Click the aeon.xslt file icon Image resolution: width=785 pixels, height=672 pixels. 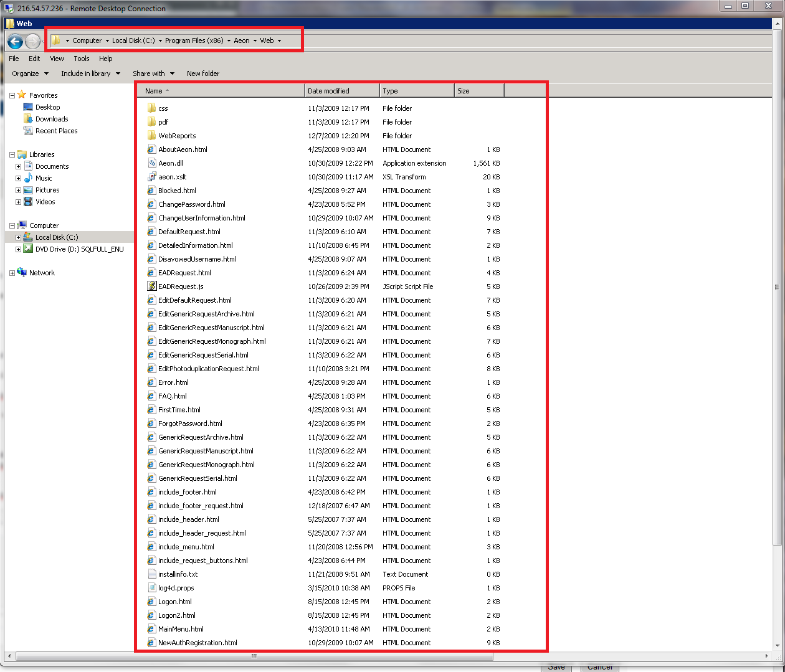[151, 177]
